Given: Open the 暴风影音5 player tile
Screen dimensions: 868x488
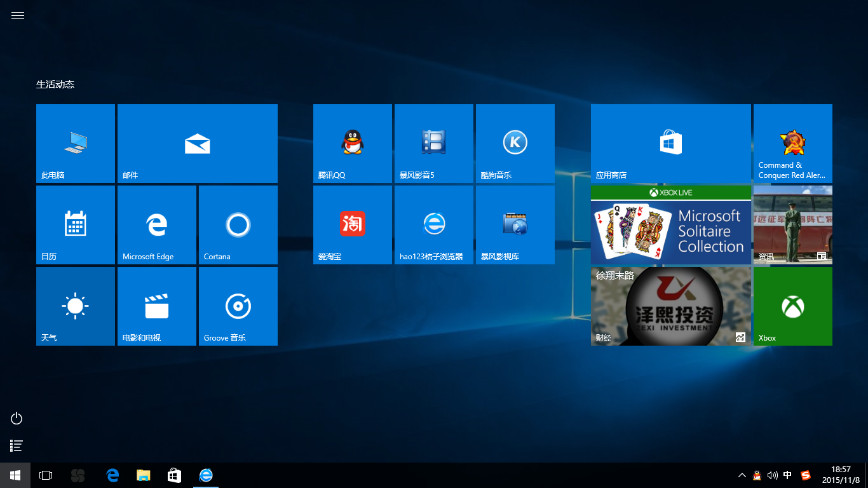Looking at the screenshot, I should click(434, 144).
